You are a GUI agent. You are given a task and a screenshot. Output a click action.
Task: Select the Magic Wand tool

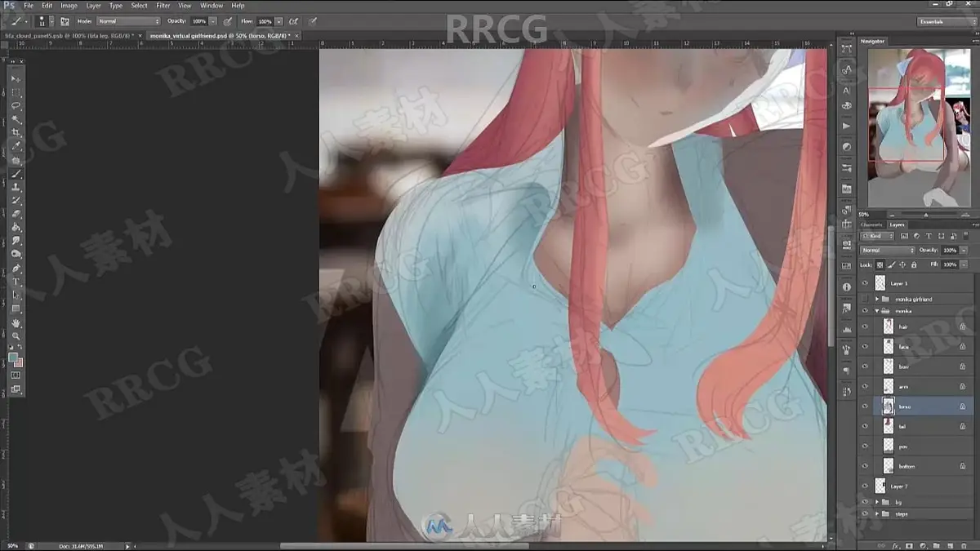[16, 119]
